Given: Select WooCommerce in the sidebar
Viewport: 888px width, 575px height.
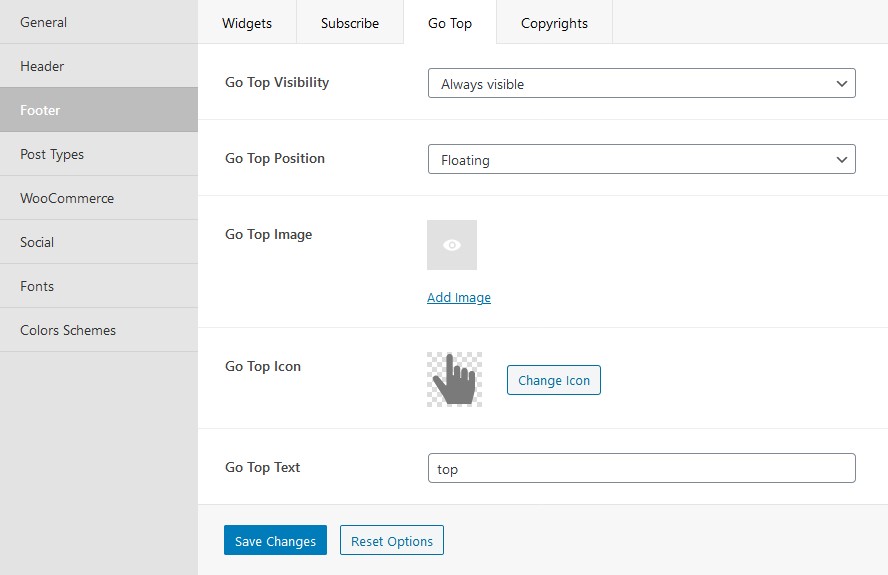Looking at the screenshot, I should [x=99, y=198].
